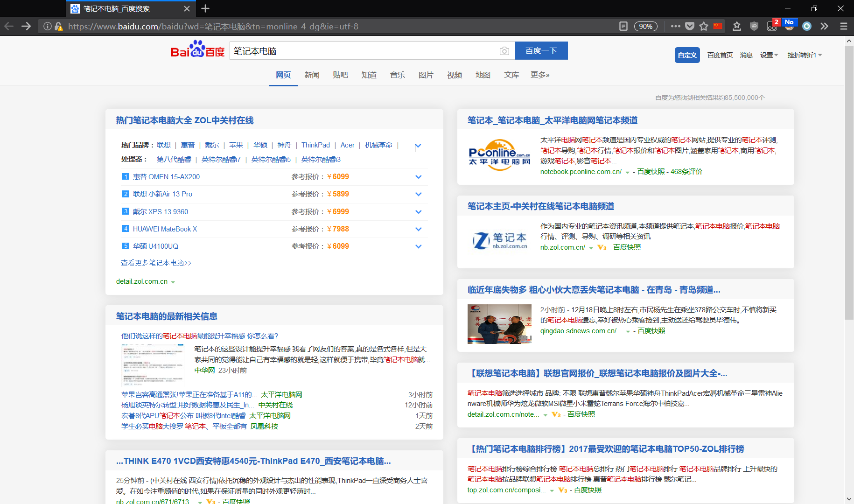
Task: Click the 青岛 news photo thumbnail
Action: (499, 324)
